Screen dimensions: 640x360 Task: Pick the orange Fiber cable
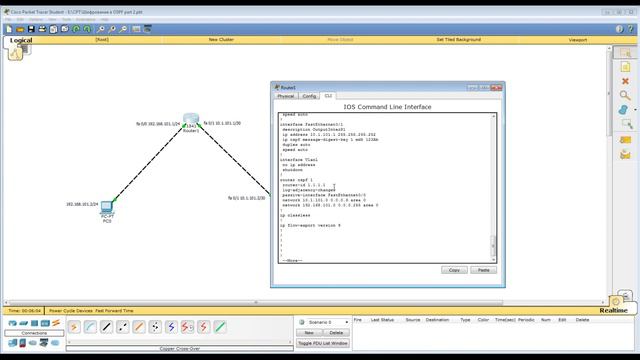(x=139, y=327)
